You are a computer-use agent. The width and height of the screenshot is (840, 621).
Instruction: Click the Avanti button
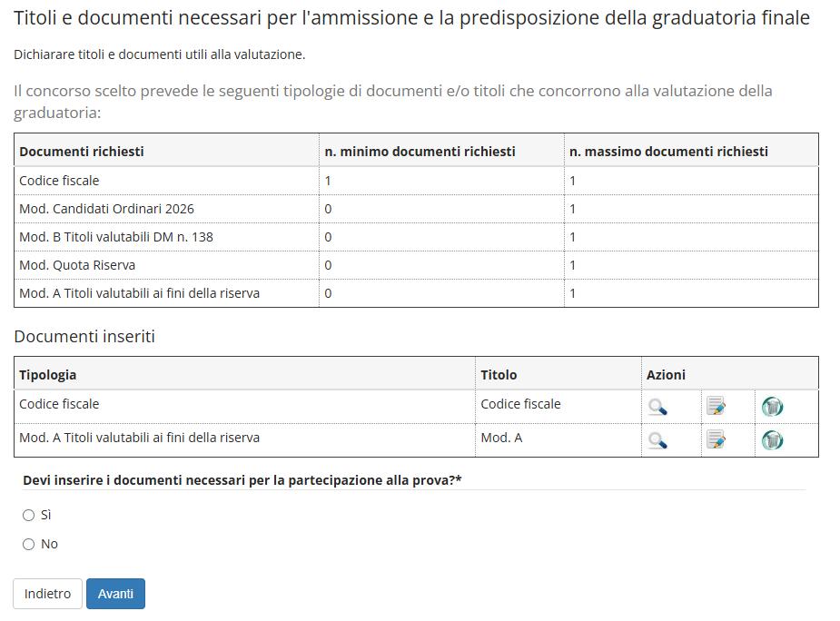pos(115,594)
